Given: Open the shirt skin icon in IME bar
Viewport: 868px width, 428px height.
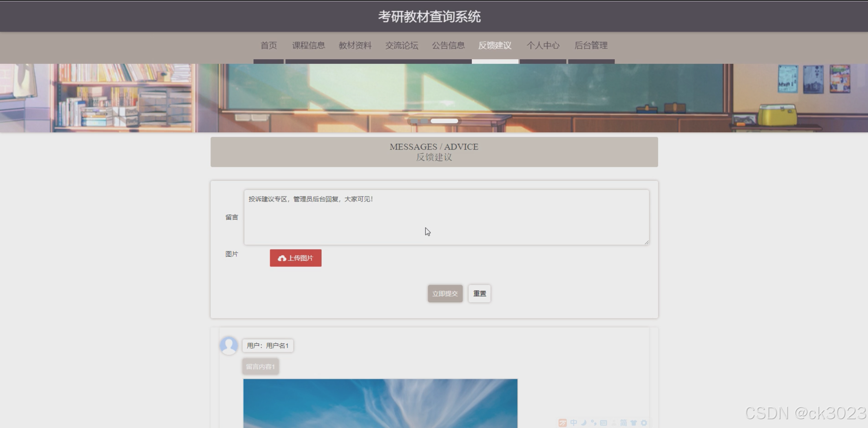Looking at the screenshot, I should click(x=634, y=423).
